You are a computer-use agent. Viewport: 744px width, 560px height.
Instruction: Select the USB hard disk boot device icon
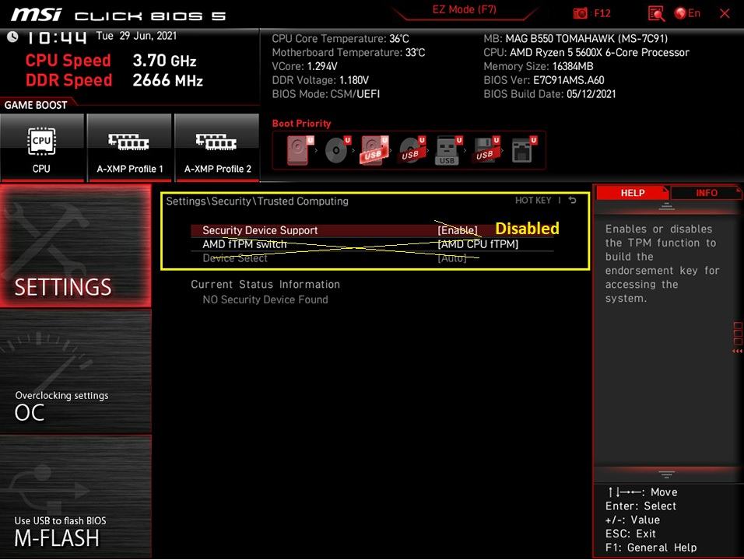tap(374, 150)
